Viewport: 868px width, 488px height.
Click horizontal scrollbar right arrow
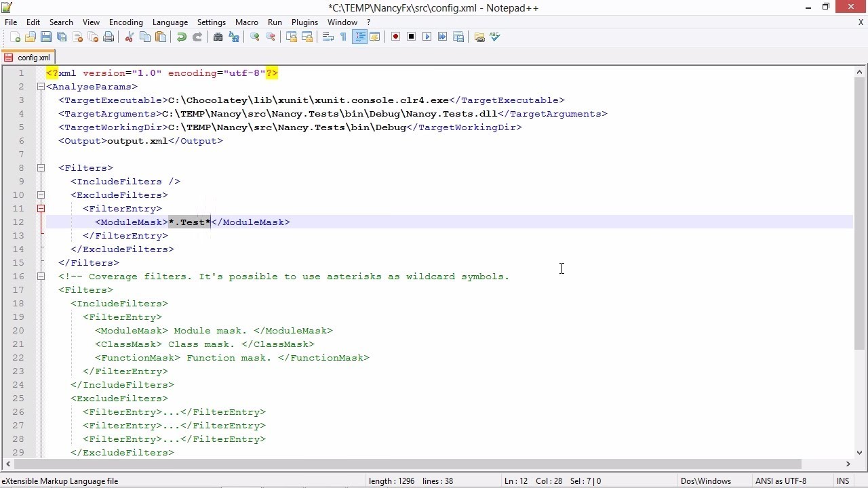848,464
